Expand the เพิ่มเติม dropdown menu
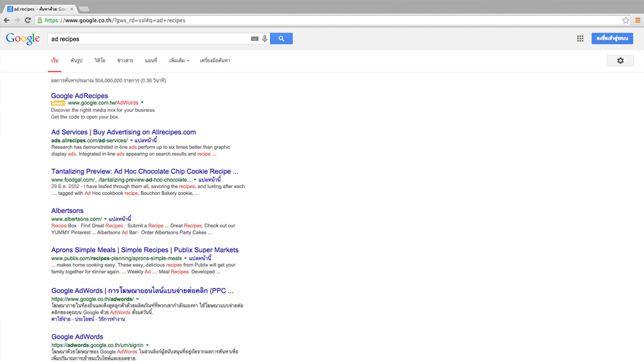Image resolution: width=644 pixels, height=362 pixels. pos(179,61)
